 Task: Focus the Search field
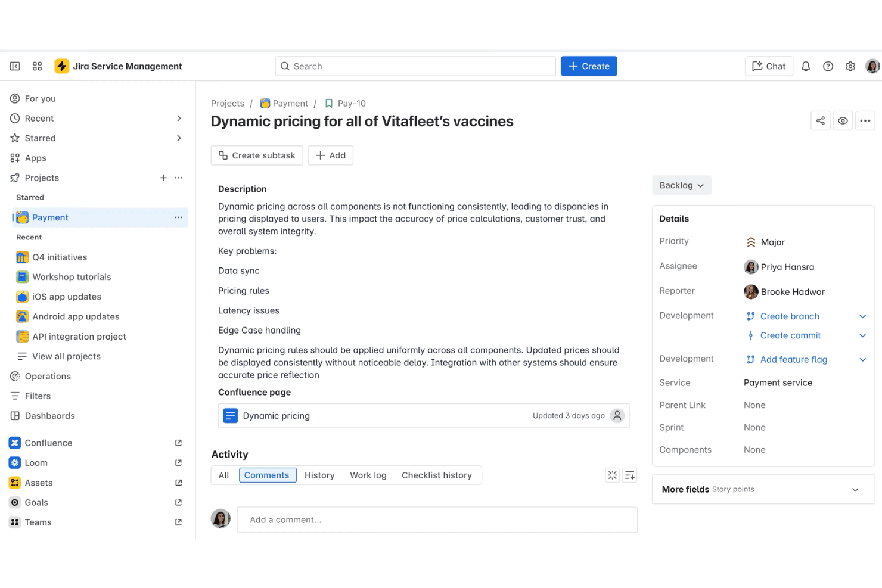click(415, 66)
